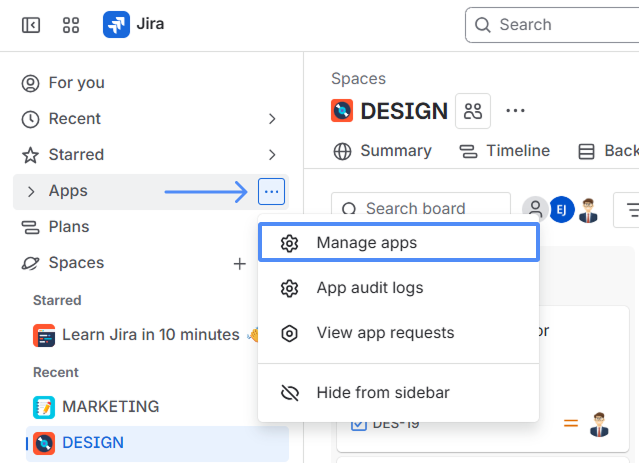Click the MARKETING space notepad icon
The height and width of the screenshot is (463, 639).
point(44,407)
